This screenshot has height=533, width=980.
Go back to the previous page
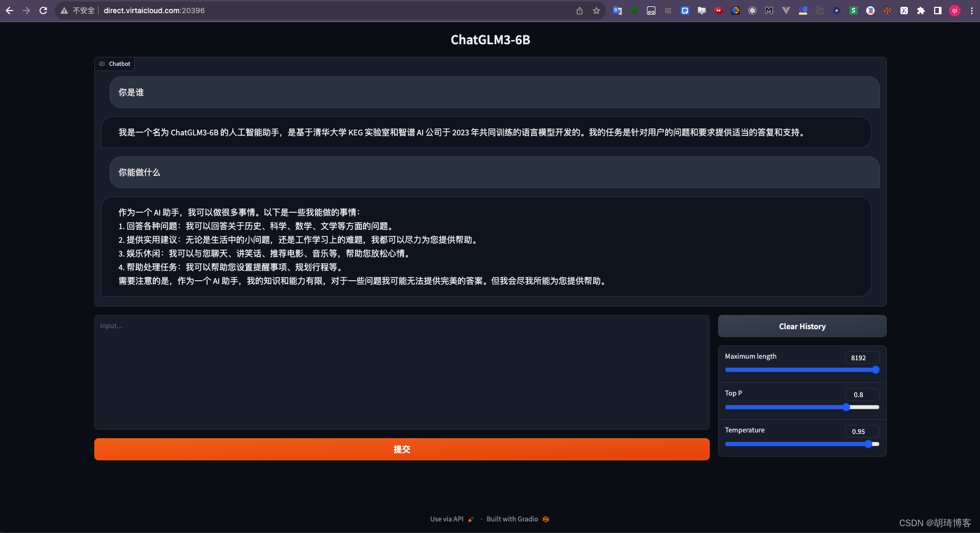coord(9,11)
